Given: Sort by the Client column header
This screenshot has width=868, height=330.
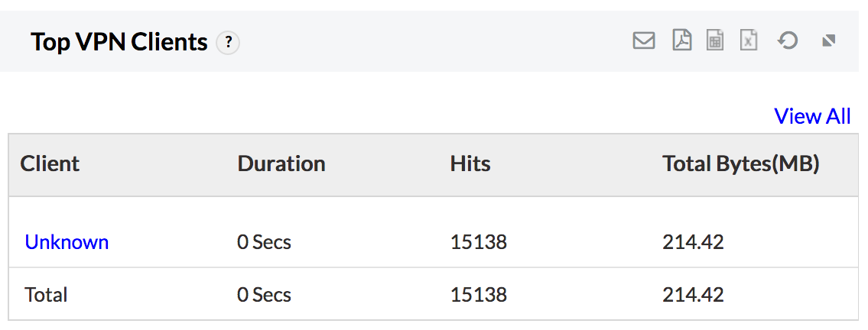Looking at the screenshot, I should coord(50,163).
